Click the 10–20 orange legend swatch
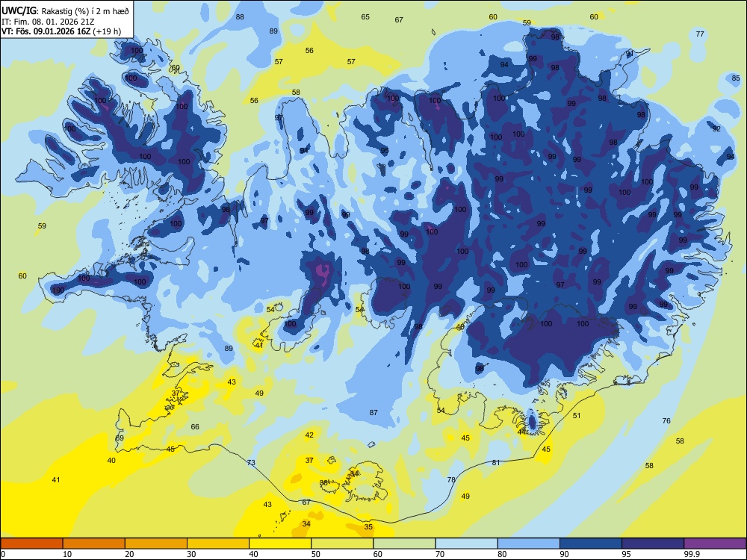Screen dimensions: 747x560 tap(94, 544)
